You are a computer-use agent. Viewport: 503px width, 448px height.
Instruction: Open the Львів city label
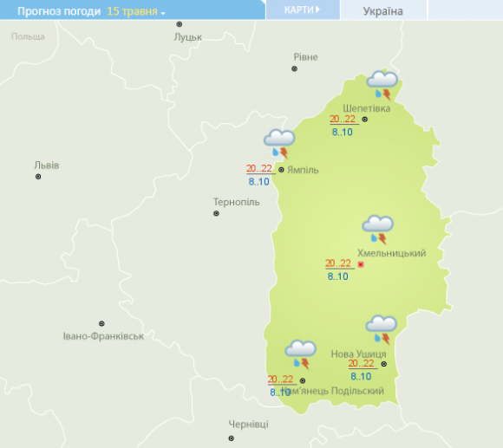[47, 166]
